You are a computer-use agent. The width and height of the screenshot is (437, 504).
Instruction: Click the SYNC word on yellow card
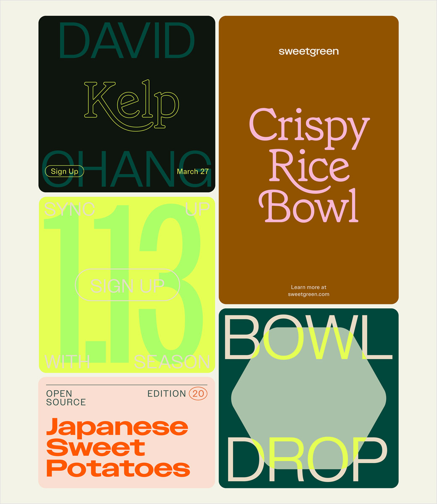coord(69,209)
